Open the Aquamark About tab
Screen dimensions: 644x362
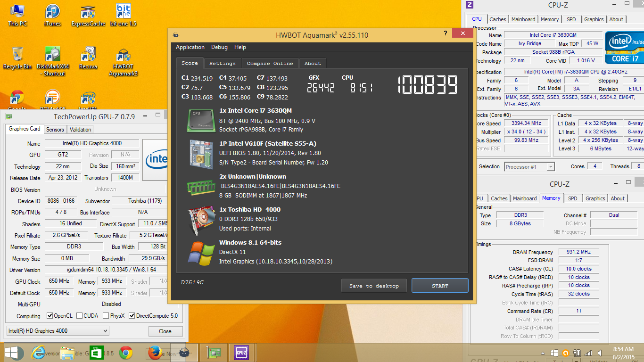(312, 63)
